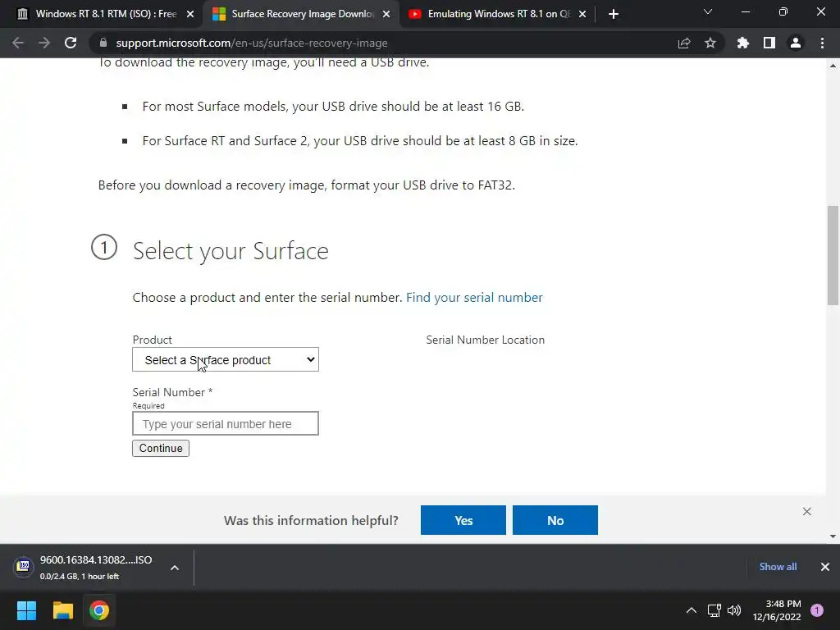Close the downloads bar
Viewport: 840px width, 630px height.
coord(825,567)
